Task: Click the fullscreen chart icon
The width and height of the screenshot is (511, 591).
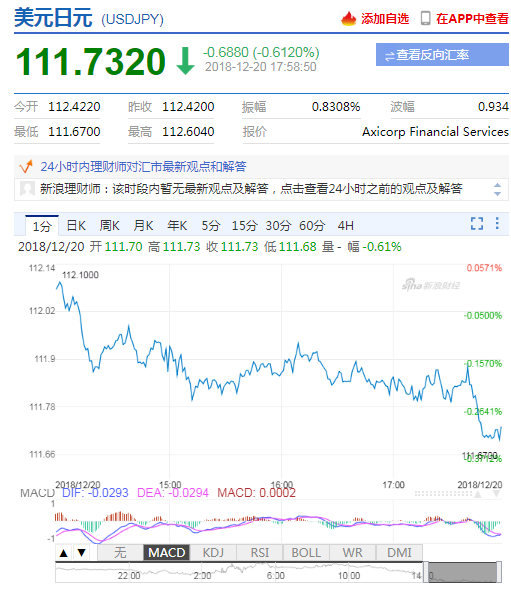Action: 476,224
